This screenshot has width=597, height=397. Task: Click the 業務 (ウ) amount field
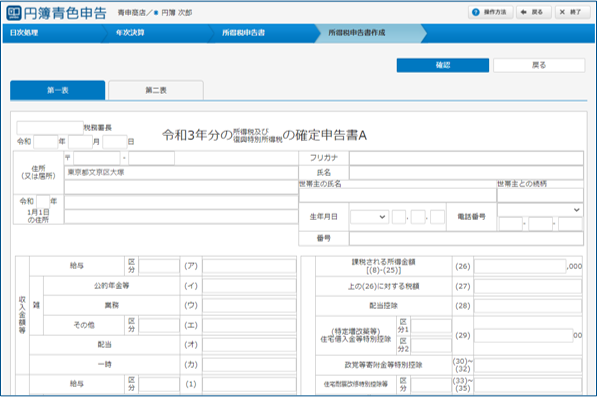249,305
